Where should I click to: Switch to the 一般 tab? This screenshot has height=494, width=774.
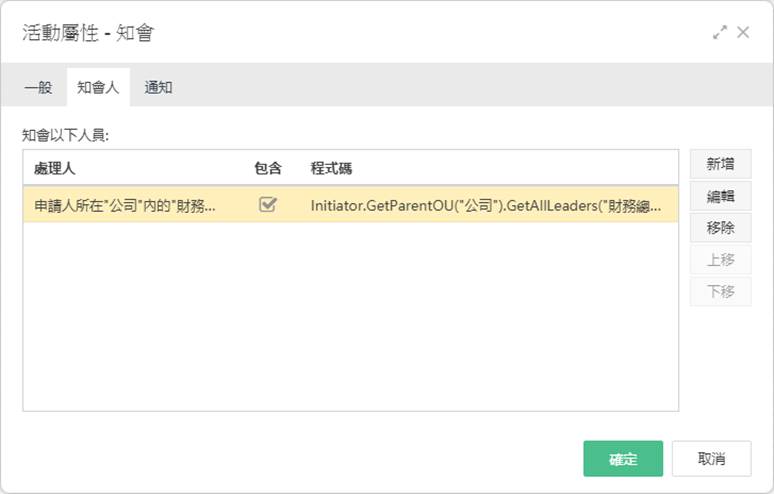click(x=38, y=87)
